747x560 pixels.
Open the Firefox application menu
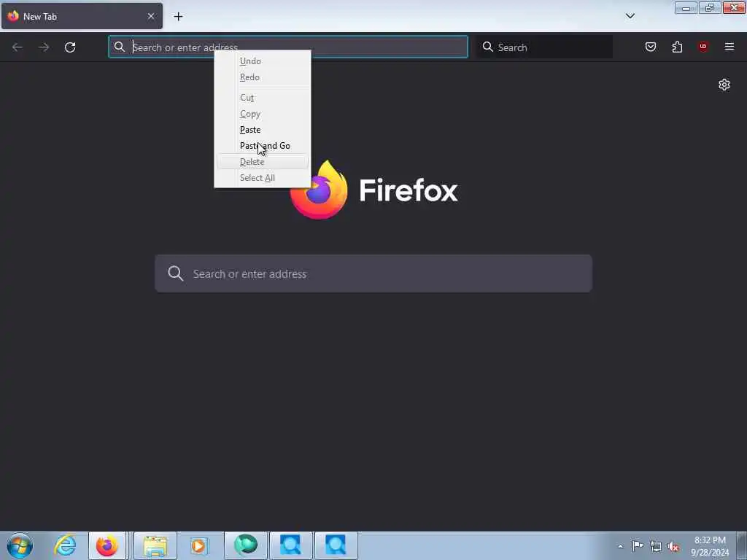coord(729,47)
